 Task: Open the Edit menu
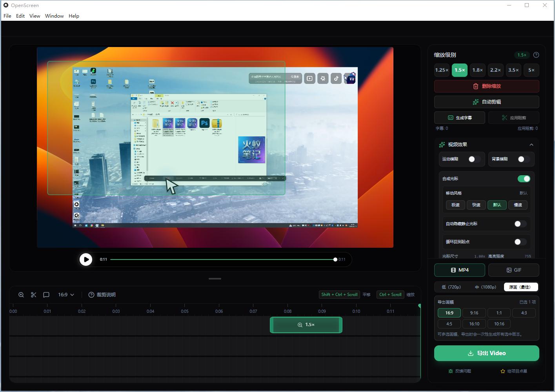pos(20,16)
